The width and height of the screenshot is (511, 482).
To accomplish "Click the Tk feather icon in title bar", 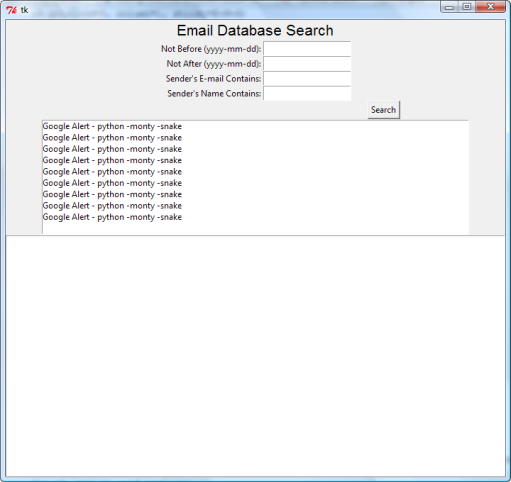I will [x=11, y=10].
